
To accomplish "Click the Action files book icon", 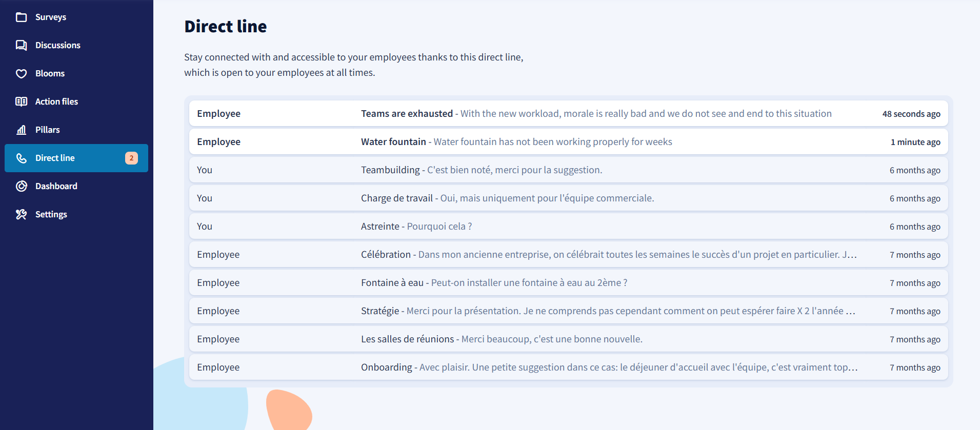I will point(21,101).
